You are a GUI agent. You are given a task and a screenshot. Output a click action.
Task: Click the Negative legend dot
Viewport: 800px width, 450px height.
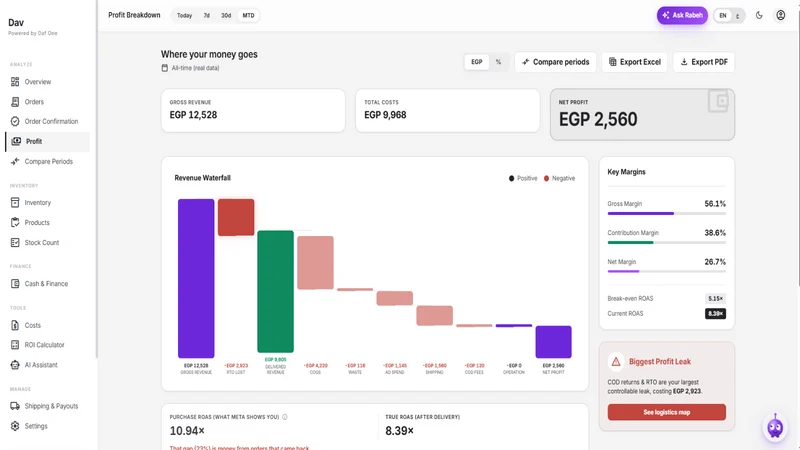coord(546,178)
